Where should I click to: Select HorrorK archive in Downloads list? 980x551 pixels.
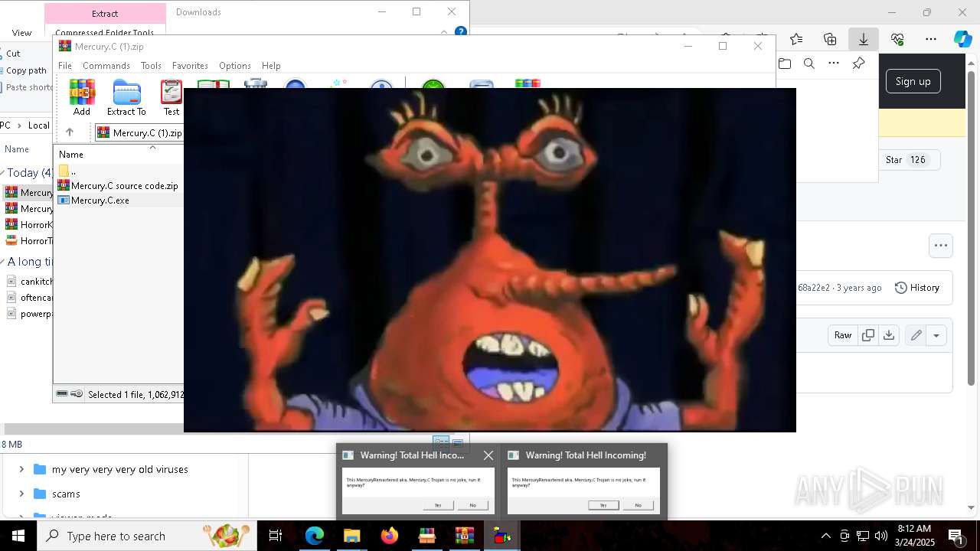coord(29,224)
